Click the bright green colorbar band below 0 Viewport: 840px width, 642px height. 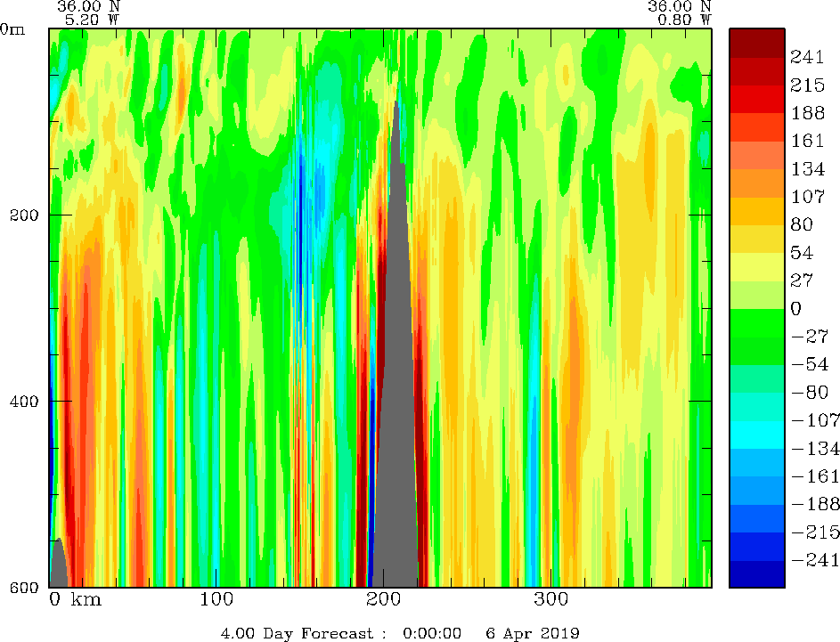(x=757, y=323)
